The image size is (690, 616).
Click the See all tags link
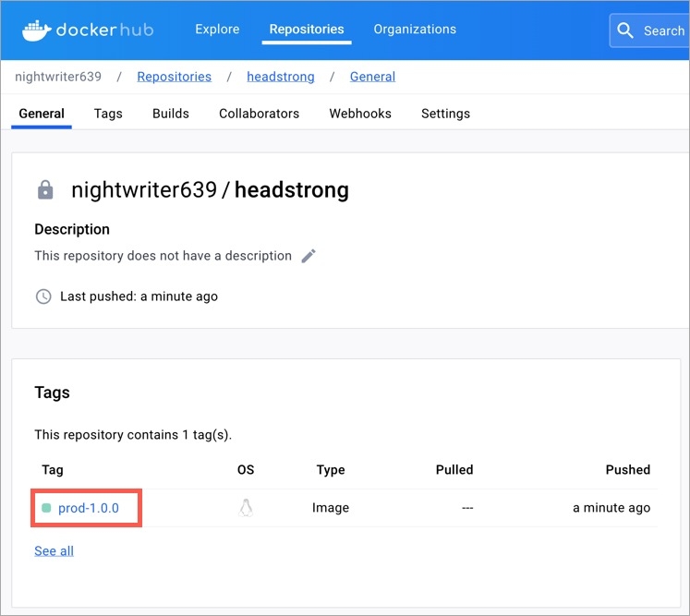(54, 551)
